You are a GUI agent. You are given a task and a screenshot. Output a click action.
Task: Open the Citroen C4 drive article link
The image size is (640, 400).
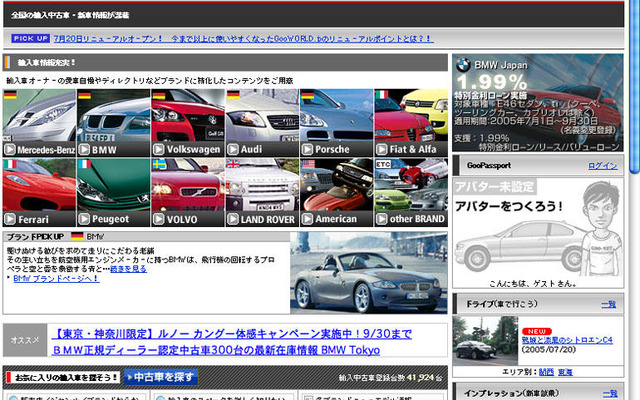(x=567, y=340)
